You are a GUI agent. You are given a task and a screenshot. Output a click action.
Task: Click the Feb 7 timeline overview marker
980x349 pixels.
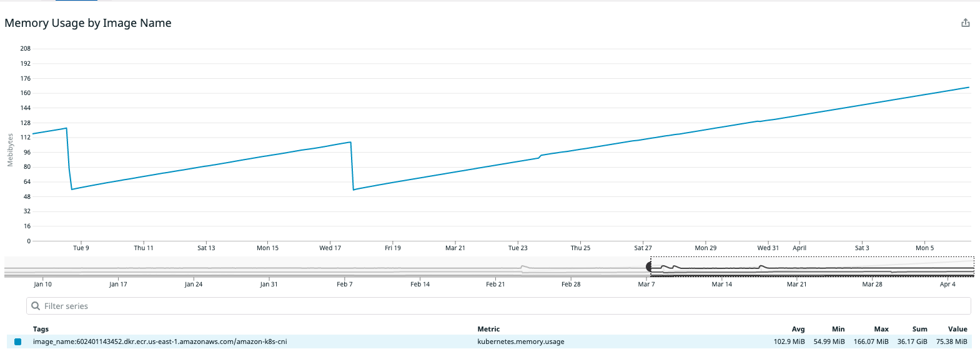[345, 284]
